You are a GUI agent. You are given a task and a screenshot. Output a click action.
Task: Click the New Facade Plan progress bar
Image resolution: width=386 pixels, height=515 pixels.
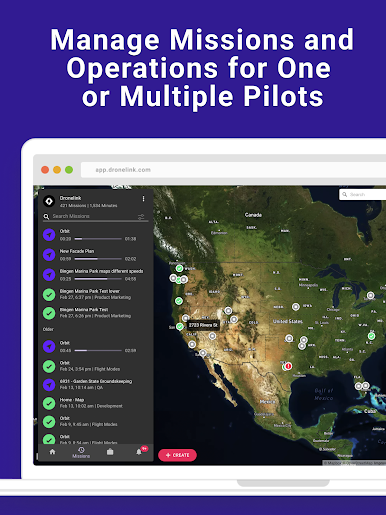point(98,259)
